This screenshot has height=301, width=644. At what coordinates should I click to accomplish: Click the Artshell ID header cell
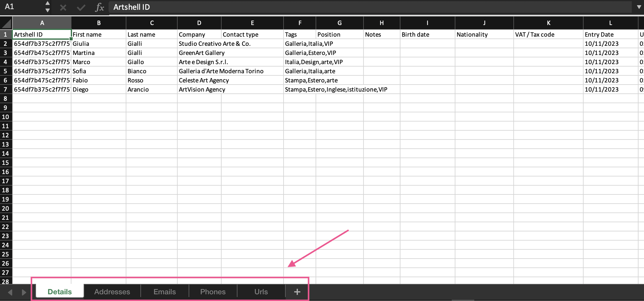tap(42, 34)
